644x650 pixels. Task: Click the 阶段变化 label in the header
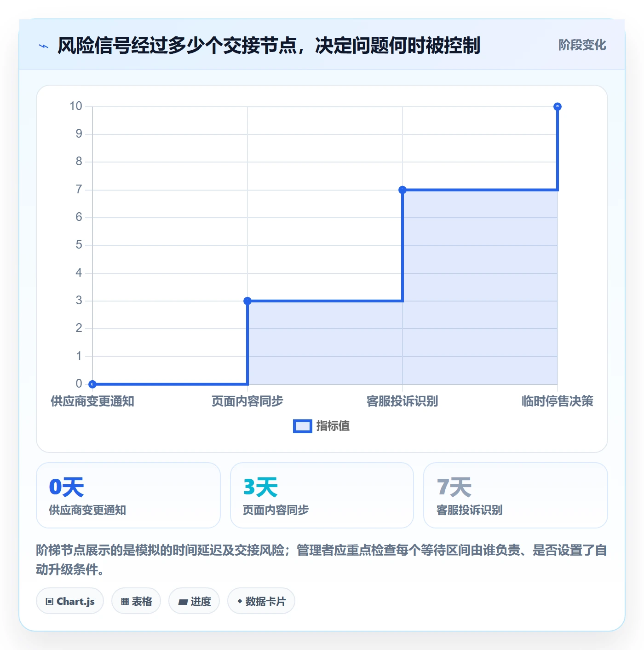pyautogui.click(x=582, y=45)
